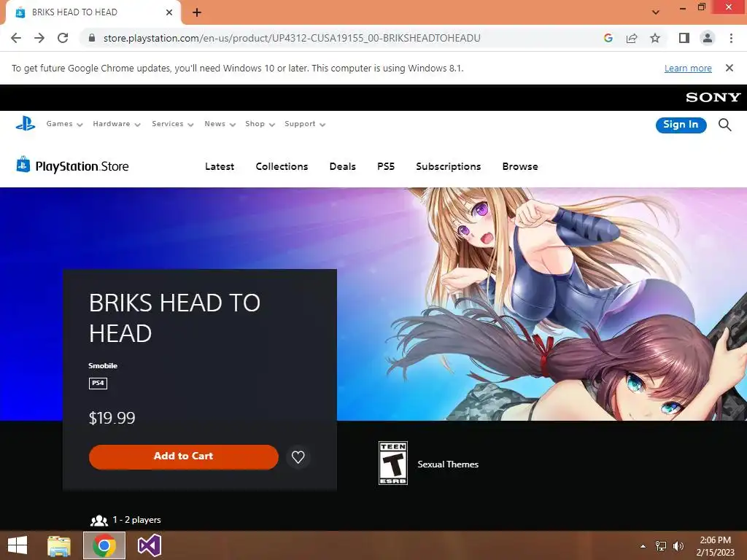Click the volume speaker tray icon

click(678, 546)
